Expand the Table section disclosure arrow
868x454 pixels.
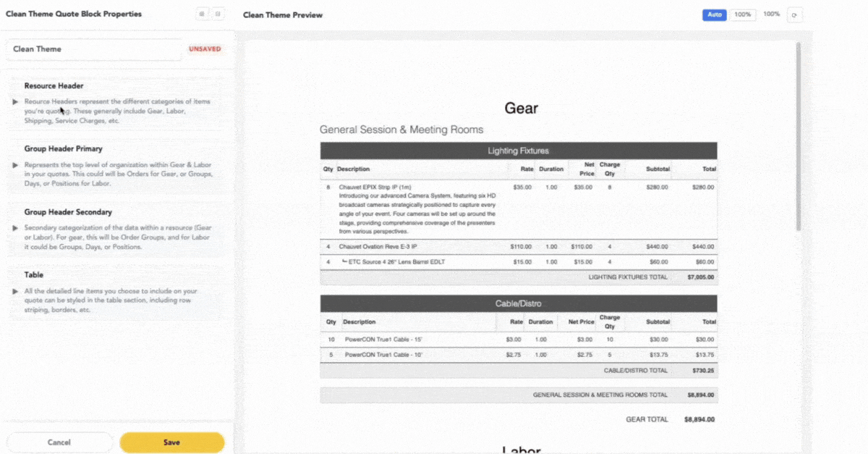pyautogui.click(x=15, y=291)
